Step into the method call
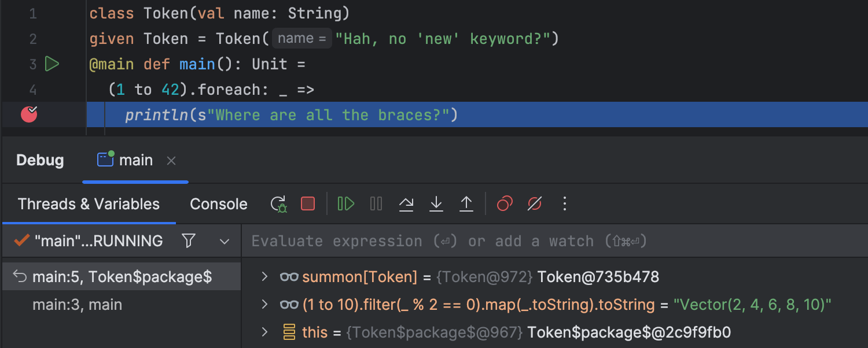This screenshot has height=348, width=868. [x=436, y=204]
